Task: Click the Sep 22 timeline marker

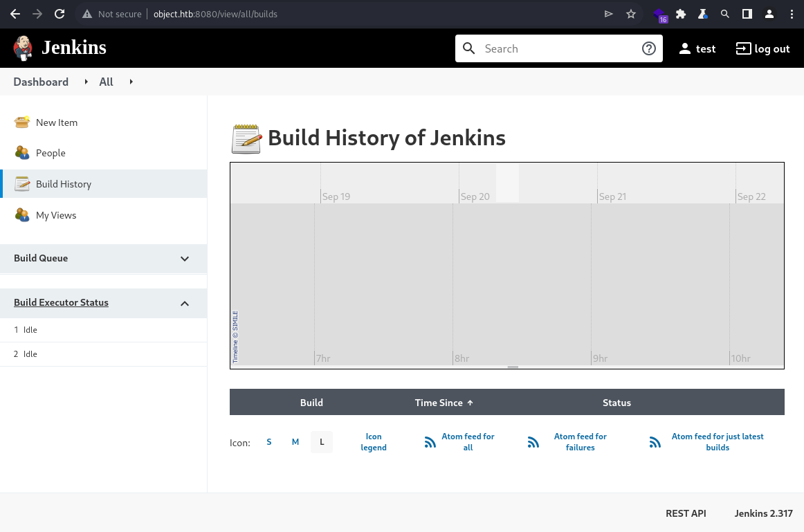Action: [x=751, y=196]
